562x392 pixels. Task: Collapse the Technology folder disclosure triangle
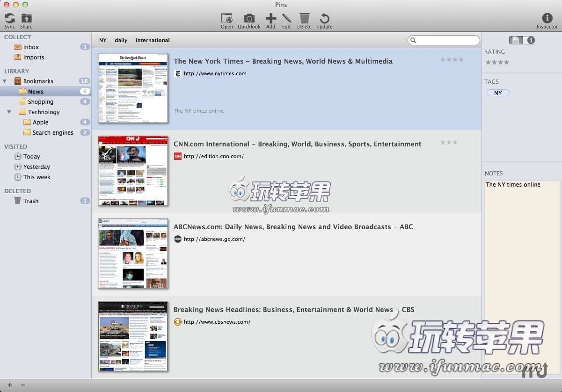point(9,112)
